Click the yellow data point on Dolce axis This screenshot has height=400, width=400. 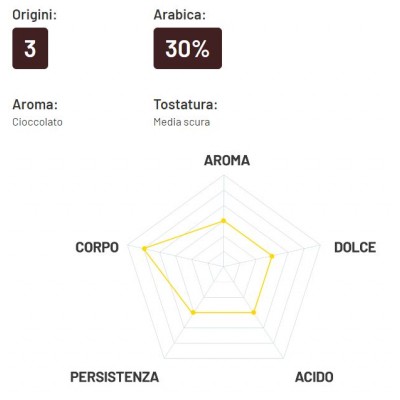[272, 256]
